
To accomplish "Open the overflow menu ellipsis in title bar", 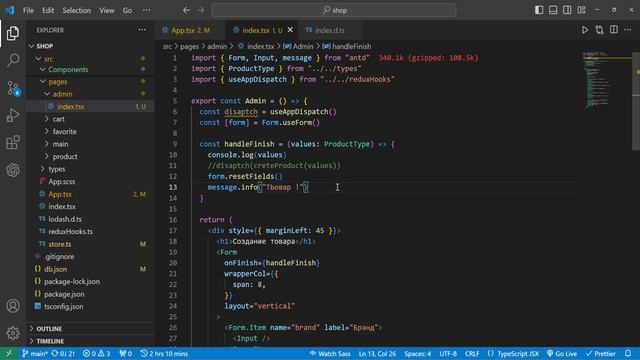I will pyautogui.click(x=146, y=10).
